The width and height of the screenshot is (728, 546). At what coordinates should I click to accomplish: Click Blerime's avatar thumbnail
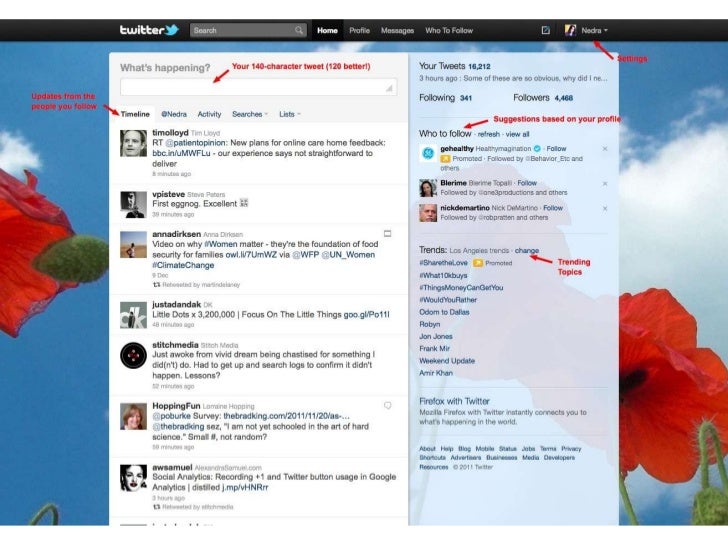[428, 188]
